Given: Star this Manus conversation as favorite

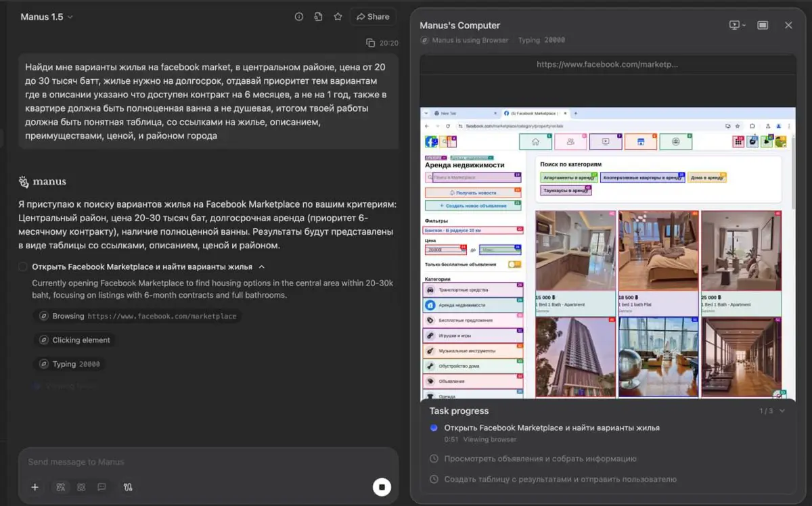Looking at the screenshot, I should [338, 17].
